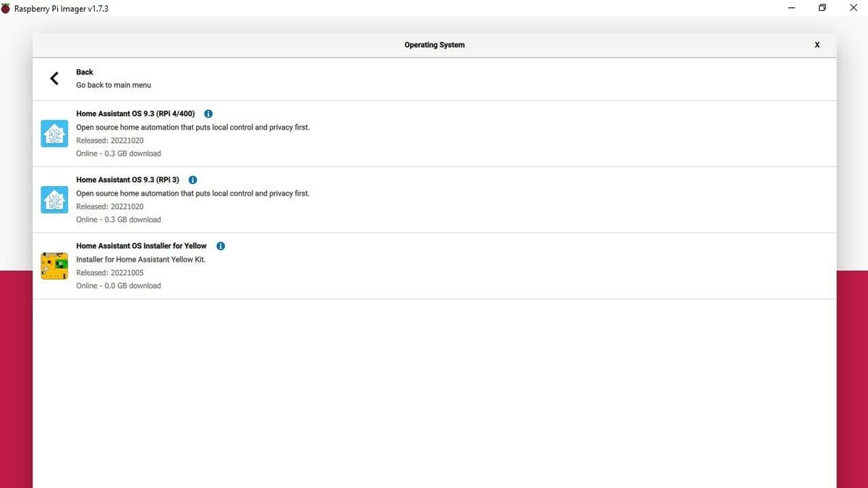868x488 pixels.
Task: Click the Home Assistant RPi 4/400 house icon
Action: (54, 134)
